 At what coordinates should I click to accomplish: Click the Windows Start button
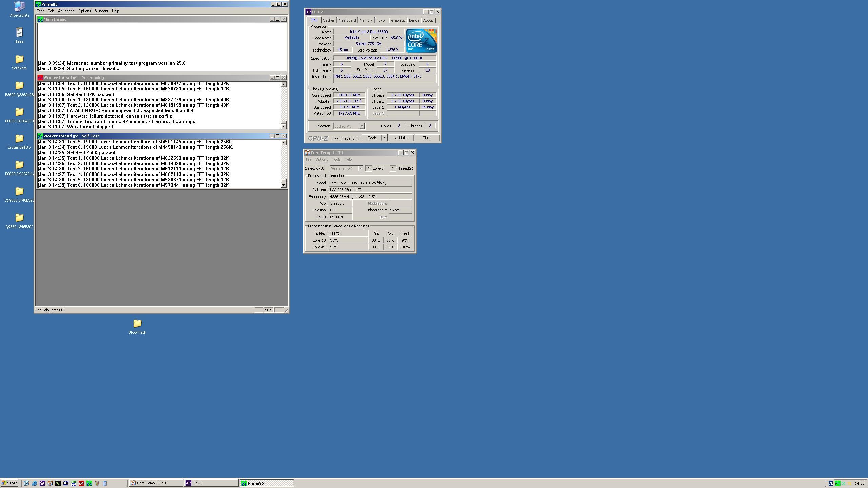coord(9,483)
